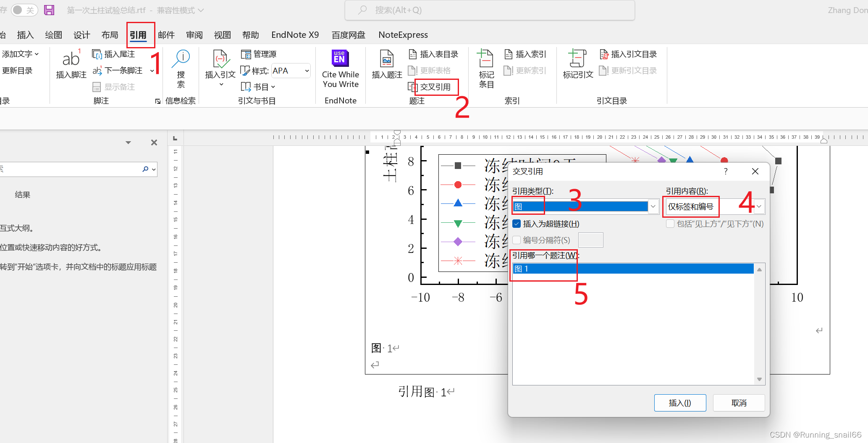Click the Search magnifier icon
The image size is (868, 443).
click(181, 59)
